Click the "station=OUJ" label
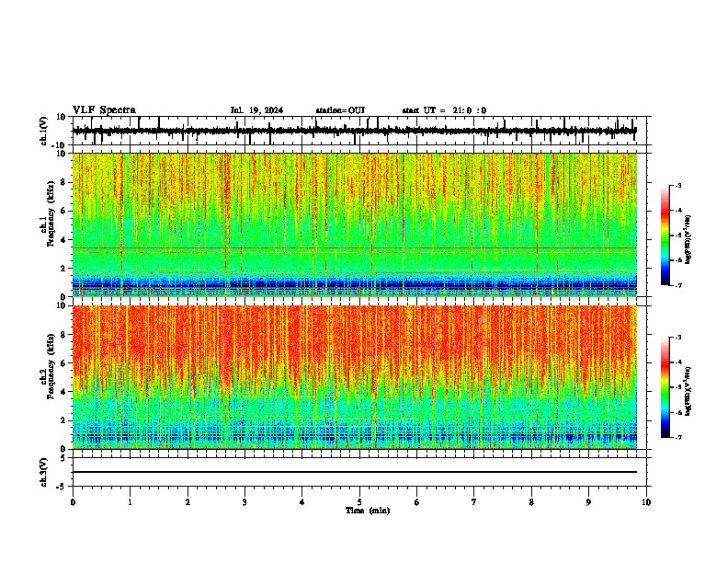 [x=340, y=110]
